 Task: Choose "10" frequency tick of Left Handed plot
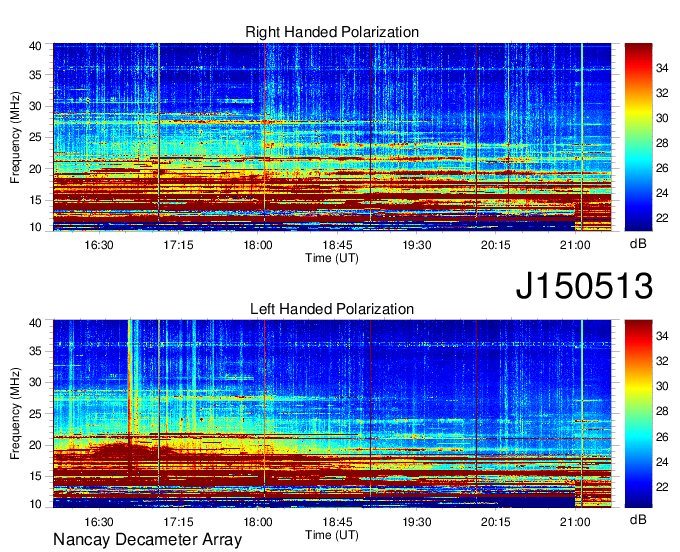pos(35,504)
